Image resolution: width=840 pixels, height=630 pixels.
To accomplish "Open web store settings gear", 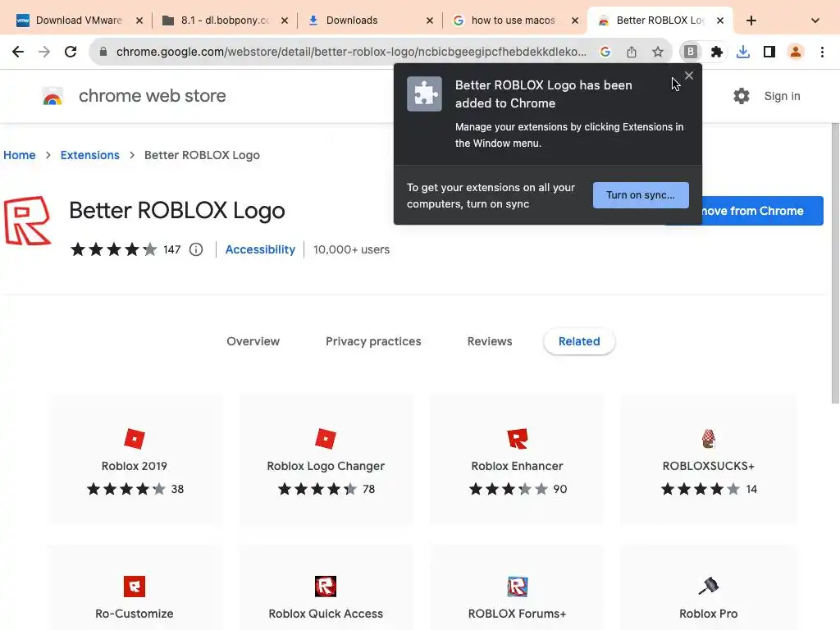I will 742,96.
